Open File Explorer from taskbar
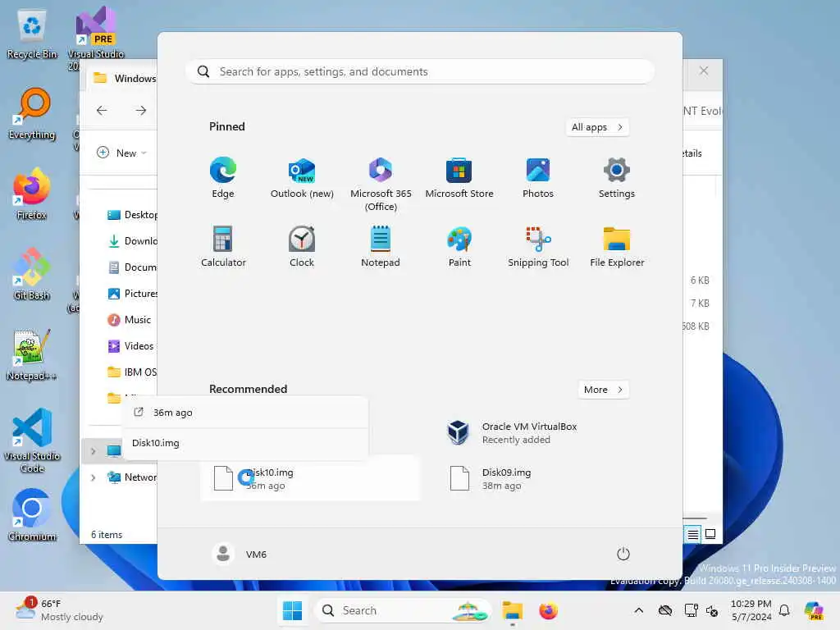The height and width of the screenshot is (630, 840). [512, 610]
